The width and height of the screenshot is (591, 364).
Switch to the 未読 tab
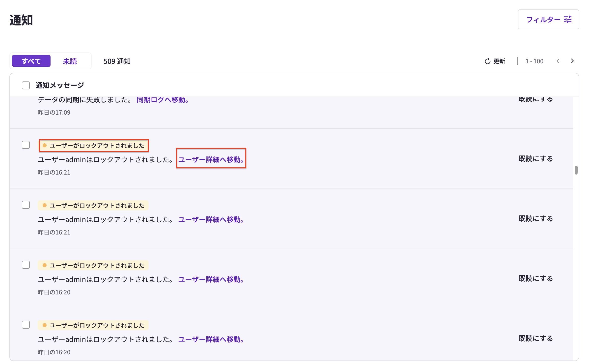point(70,61)
